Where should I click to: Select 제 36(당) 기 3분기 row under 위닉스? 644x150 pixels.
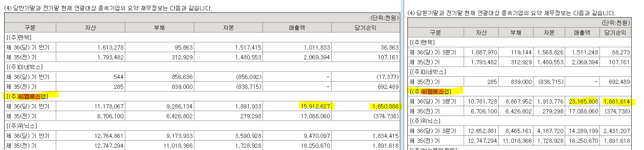click(x=520, y=131)
